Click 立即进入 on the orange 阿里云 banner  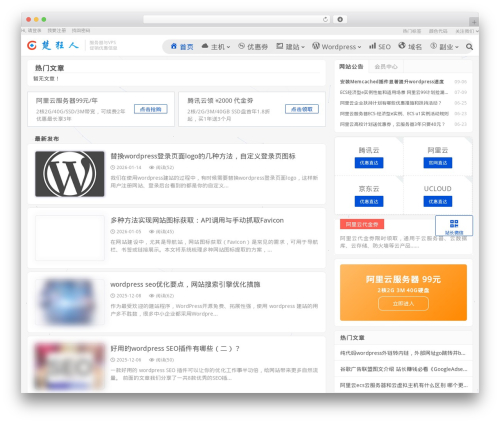click(403, 304)
